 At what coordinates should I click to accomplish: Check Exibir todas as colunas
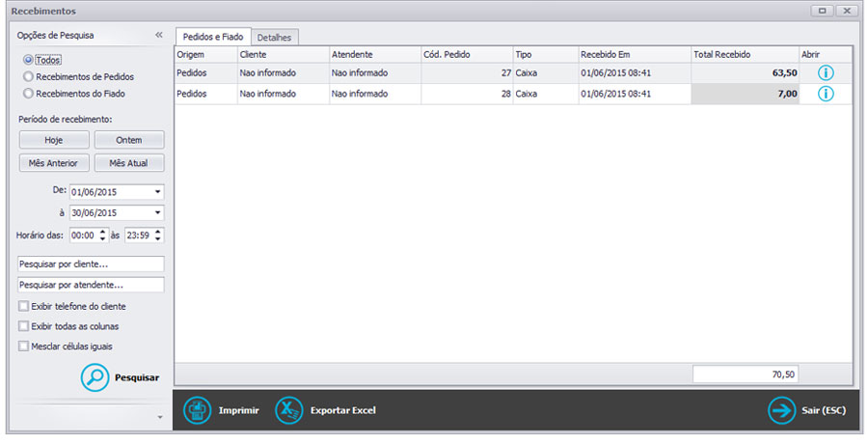23,326
